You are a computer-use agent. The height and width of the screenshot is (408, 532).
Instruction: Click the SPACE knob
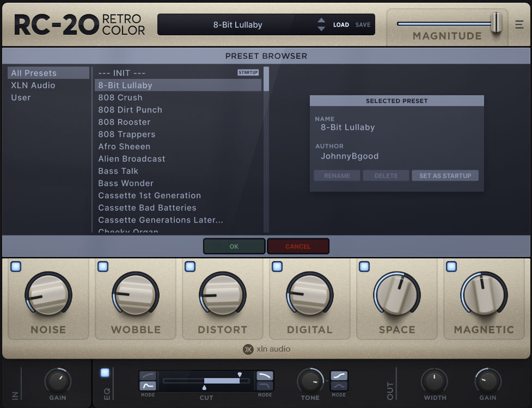pos(396,295)
